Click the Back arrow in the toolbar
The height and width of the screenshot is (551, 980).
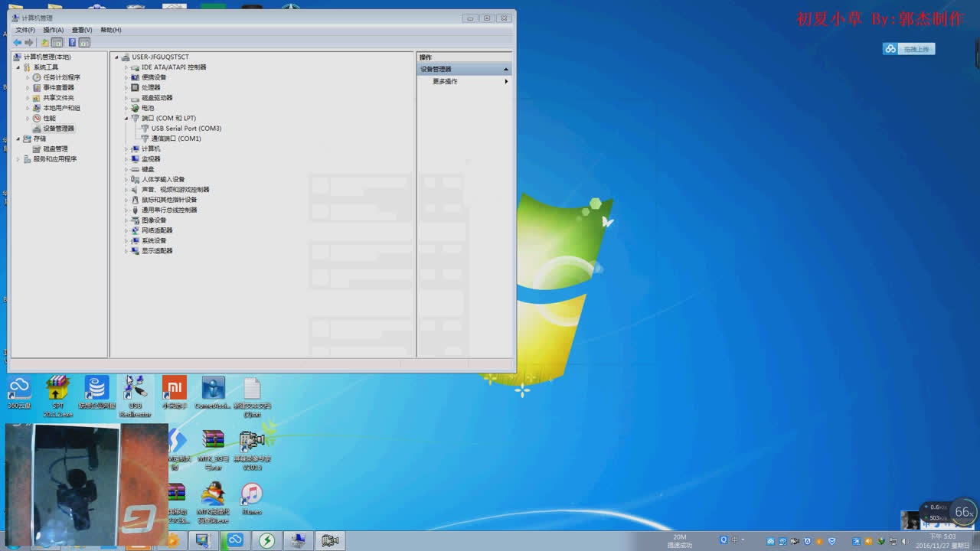tap(18, 43)
